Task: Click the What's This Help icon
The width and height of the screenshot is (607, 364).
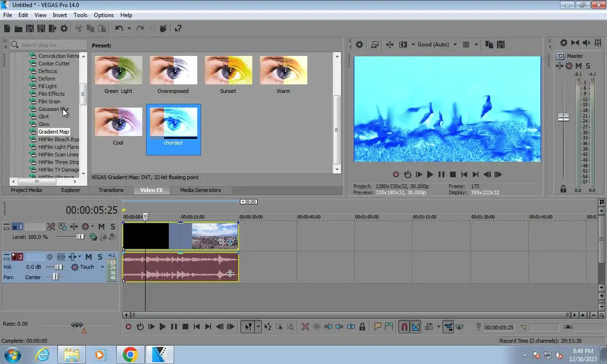Action: (x=178, y=28)
